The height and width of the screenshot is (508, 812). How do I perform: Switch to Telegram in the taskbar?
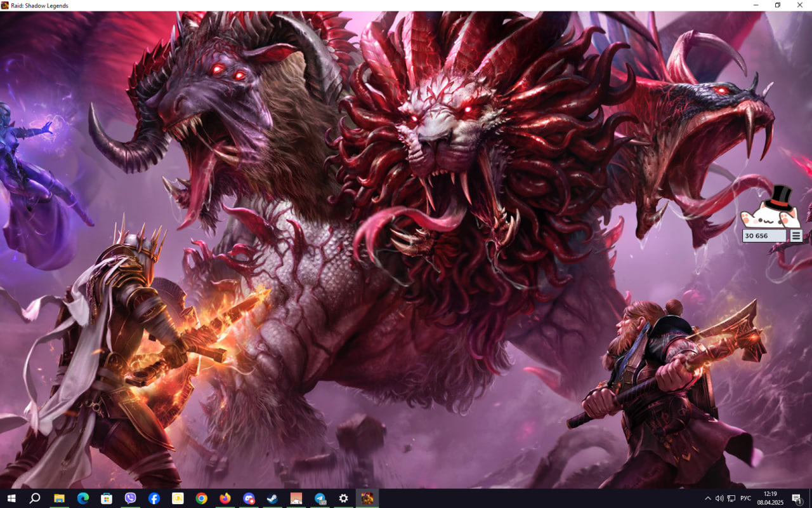tap(320, 498)
